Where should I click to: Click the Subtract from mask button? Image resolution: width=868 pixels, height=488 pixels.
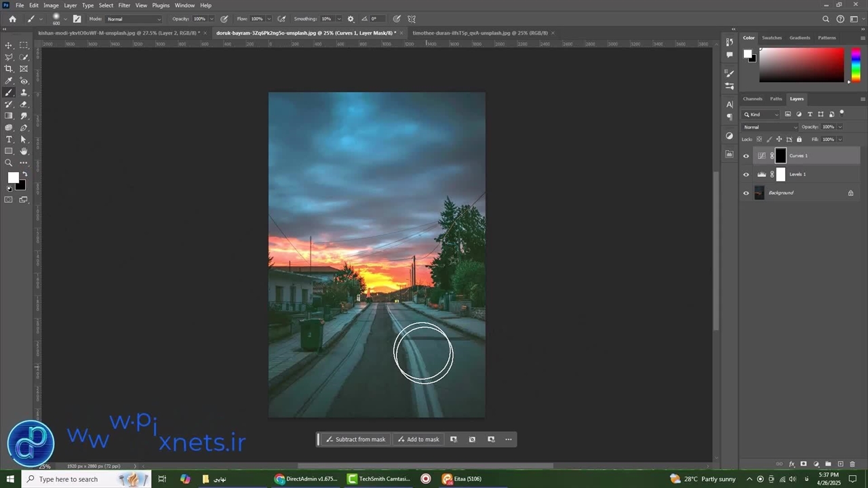(x=355, y=439)
